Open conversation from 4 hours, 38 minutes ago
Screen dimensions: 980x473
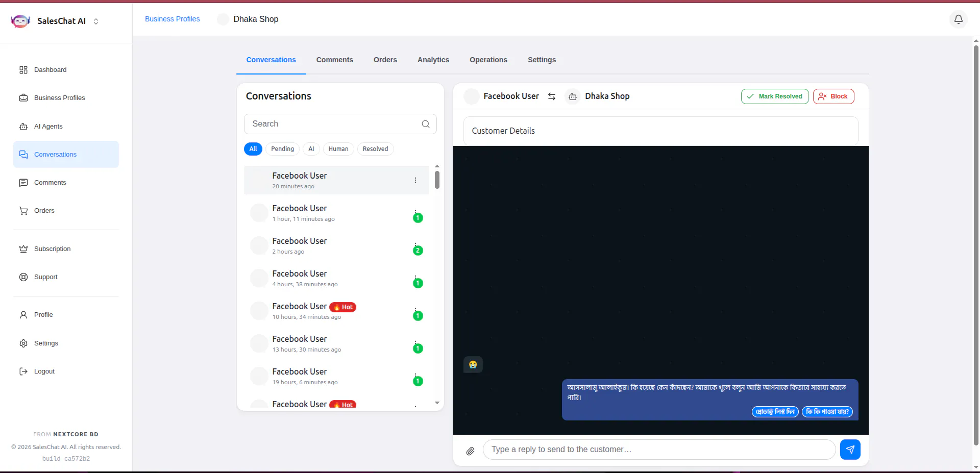coord(336,278)
